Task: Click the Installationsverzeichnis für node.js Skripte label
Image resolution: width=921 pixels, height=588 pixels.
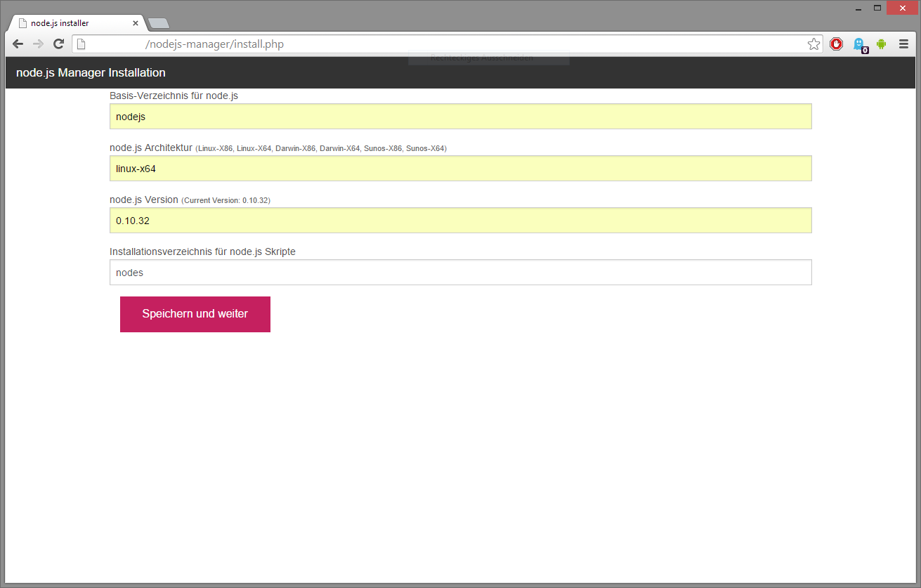Action: pos(202,251)
